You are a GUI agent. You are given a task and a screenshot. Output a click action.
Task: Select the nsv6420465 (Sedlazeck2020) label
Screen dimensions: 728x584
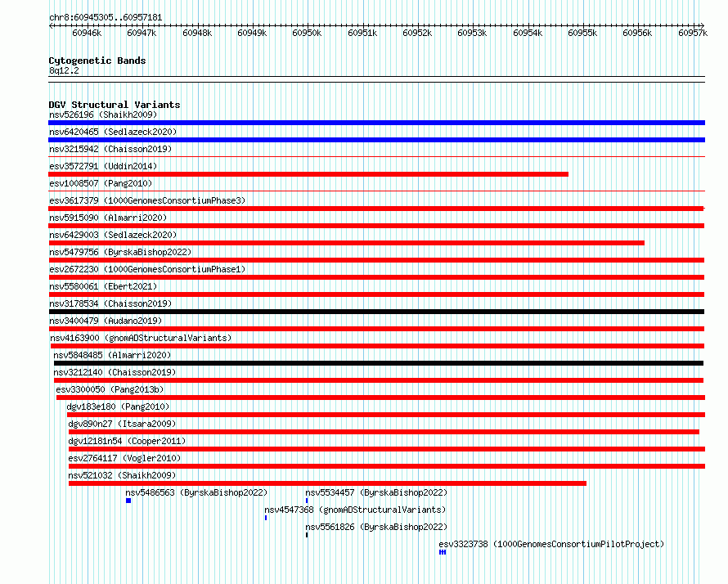[113, 132]
